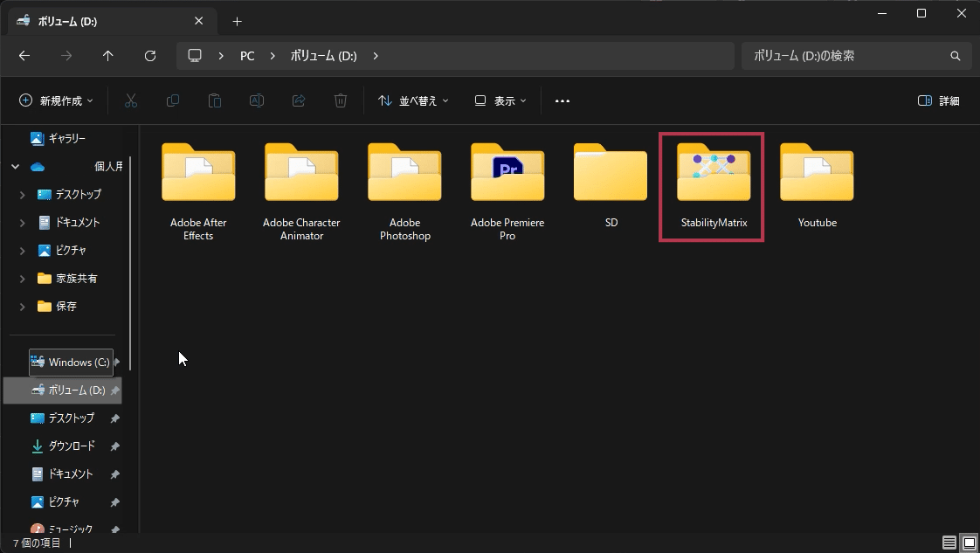Click the Rename icon in toolbar
The width and height of the screenshot is (980, 553).
(x=256, y=100)
